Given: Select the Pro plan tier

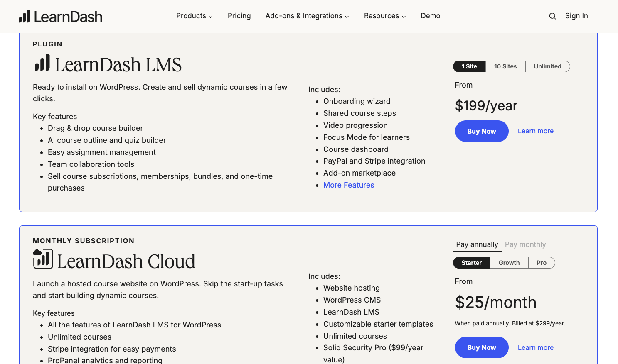Looking at the screenshot, I should (x=542, y=262).
